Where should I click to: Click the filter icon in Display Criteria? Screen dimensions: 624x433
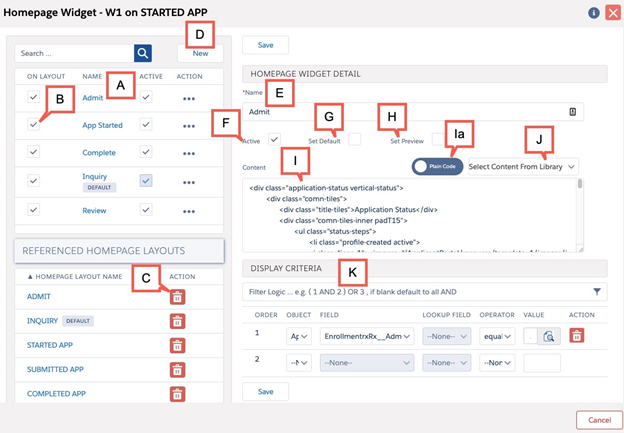598,292
